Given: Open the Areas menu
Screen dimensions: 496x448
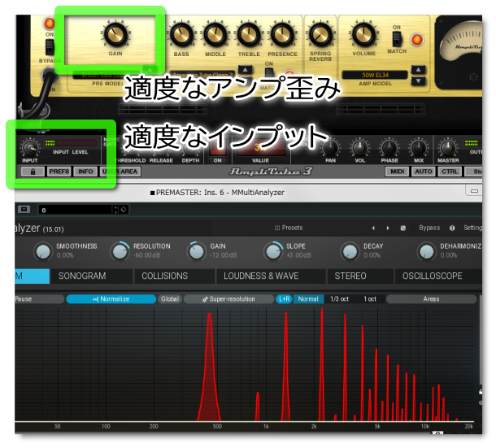Looking at the screenshot, I should tap(431, 299).
